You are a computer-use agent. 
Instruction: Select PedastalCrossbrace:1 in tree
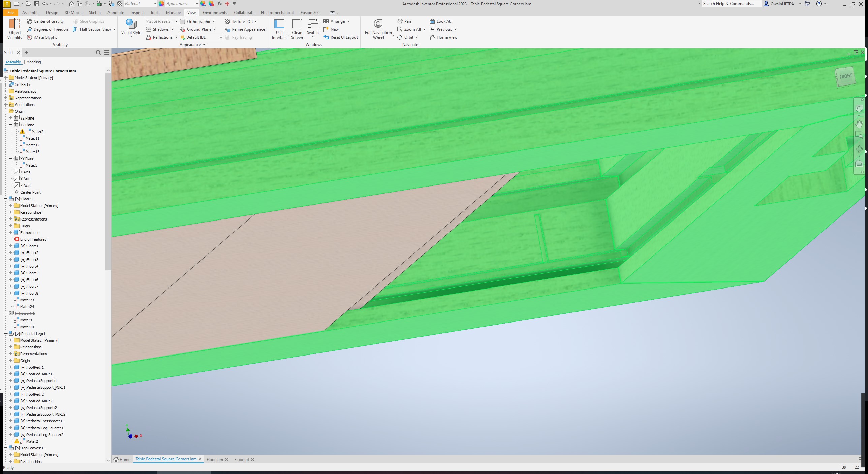(38, 421)
